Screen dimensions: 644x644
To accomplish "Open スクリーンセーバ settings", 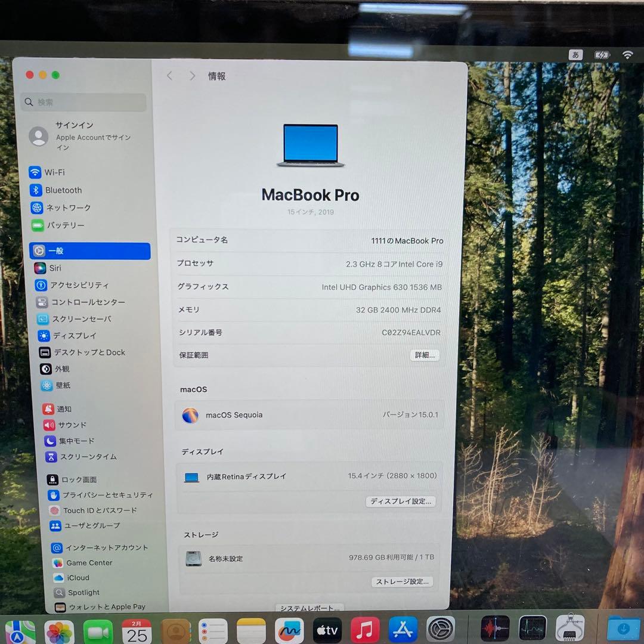I will pos(74,318).
